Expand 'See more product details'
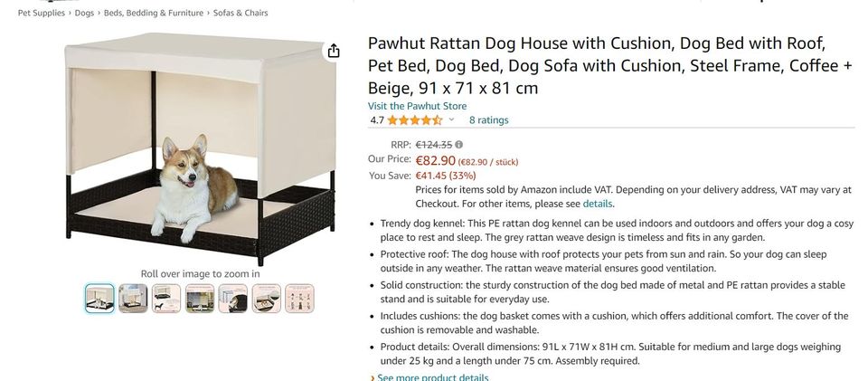The height and width of the screenshot is (381, 868). point(433,376)
